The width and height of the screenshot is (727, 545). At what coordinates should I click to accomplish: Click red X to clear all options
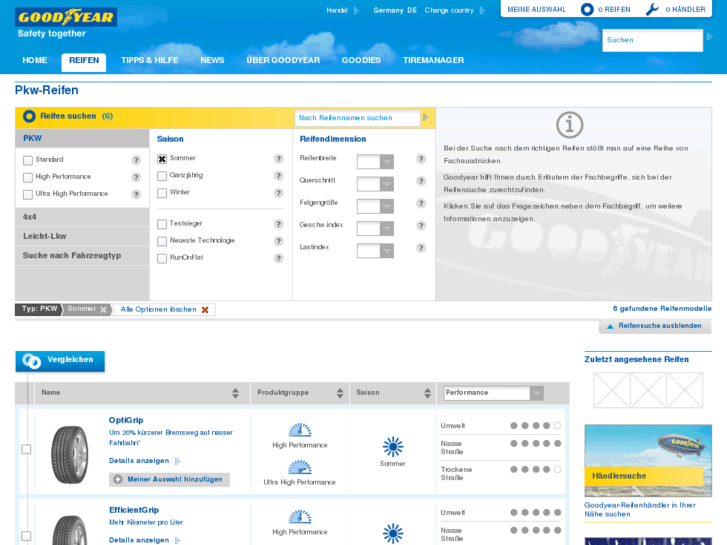click(205, 310)
